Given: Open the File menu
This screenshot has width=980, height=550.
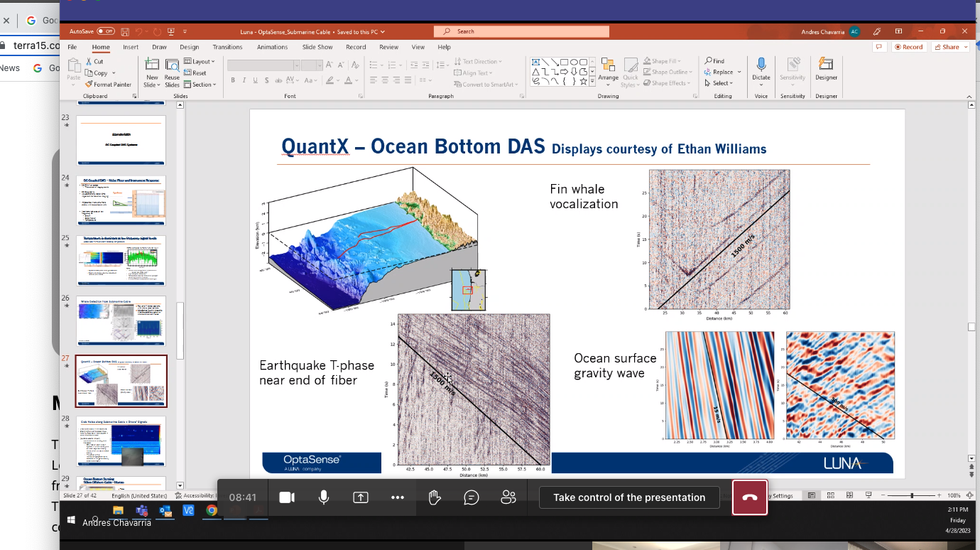Looking at the screenshot, I should 72,47.
